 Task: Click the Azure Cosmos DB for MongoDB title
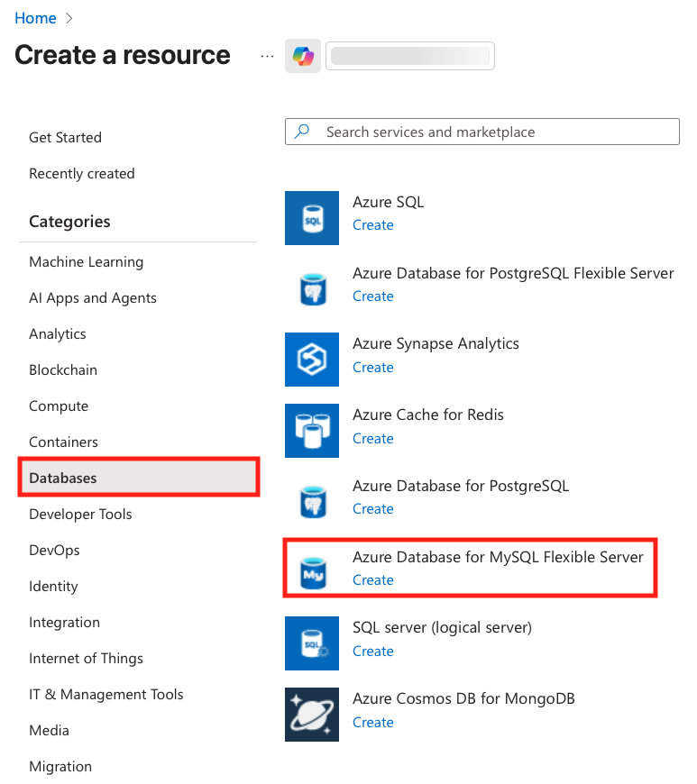(x=463, y=698)
